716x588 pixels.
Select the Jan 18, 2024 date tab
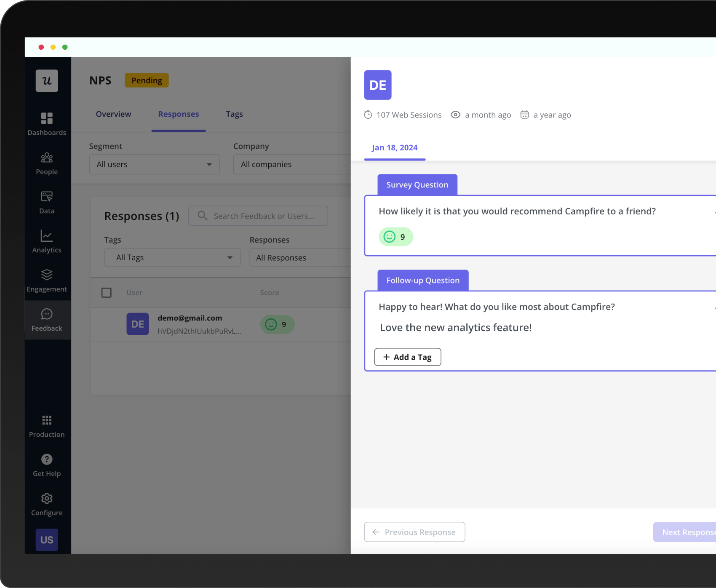395,148
